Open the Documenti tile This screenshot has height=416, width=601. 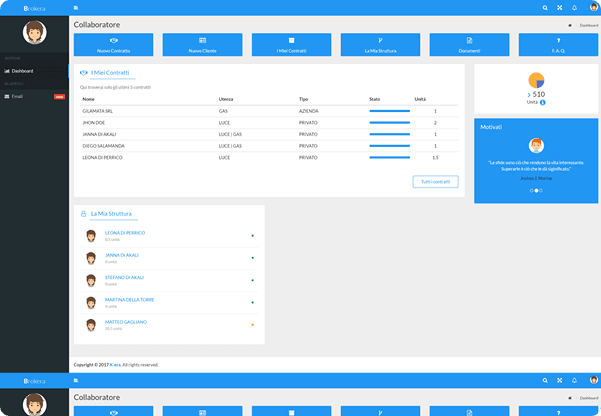tap(469, 44)
